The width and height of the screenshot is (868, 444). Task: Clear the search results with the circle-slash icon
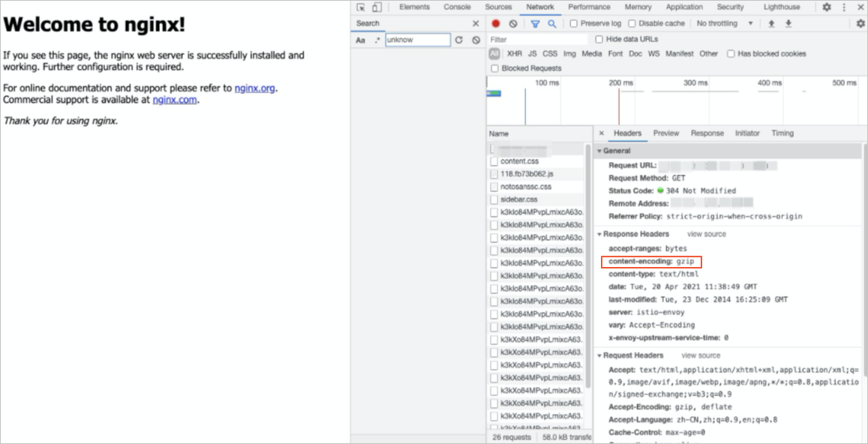(x=476, y=40)
